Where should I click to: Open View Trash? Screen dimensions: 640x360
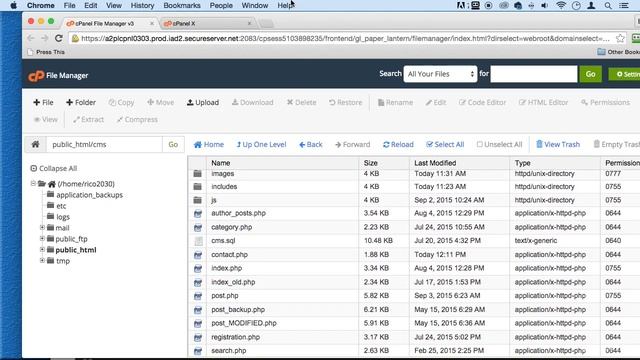click(558, 144)
